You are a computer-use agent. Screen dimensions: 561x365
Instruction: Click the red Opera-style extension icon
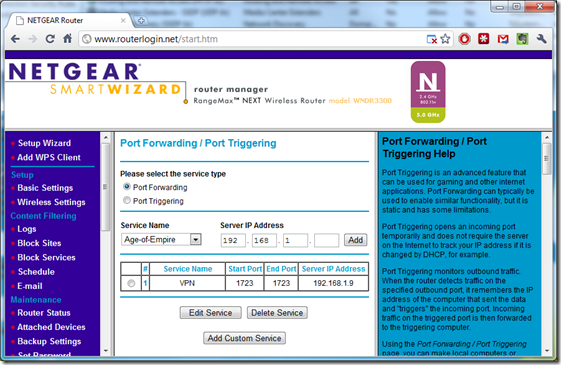pos(464,39)
